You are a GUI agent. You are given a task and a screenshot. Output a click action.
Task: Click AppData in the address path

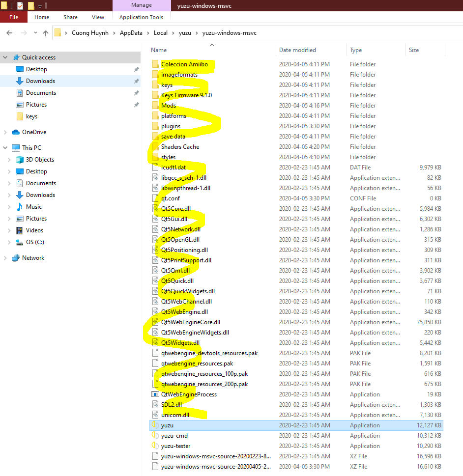coord(131,33)
